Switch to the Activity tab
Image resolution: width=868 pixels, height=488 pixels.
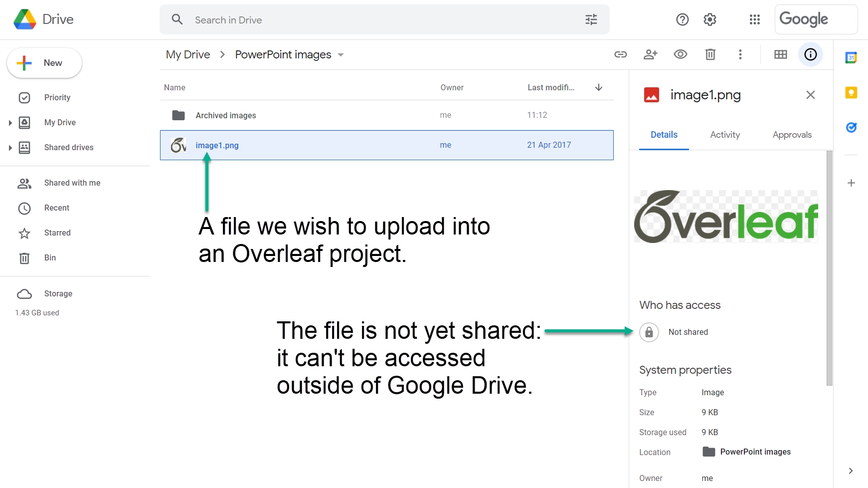724,135
